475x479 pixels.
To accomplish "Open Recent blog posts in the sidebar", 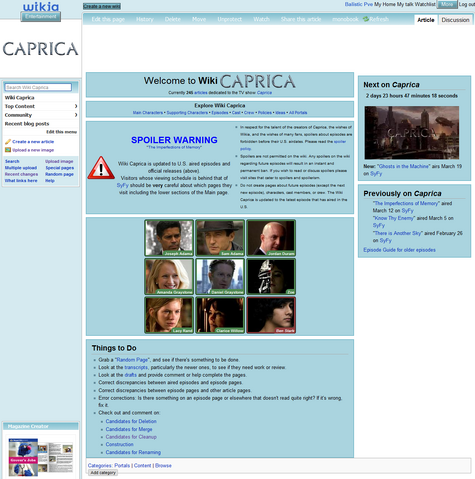I will tap(27, 124).
